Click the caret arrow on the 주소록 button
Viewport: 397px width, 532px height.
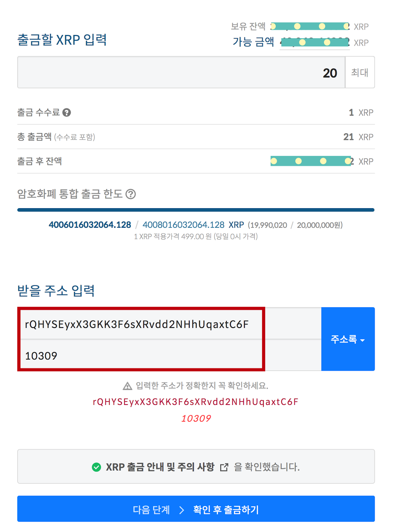coord(362,340)
